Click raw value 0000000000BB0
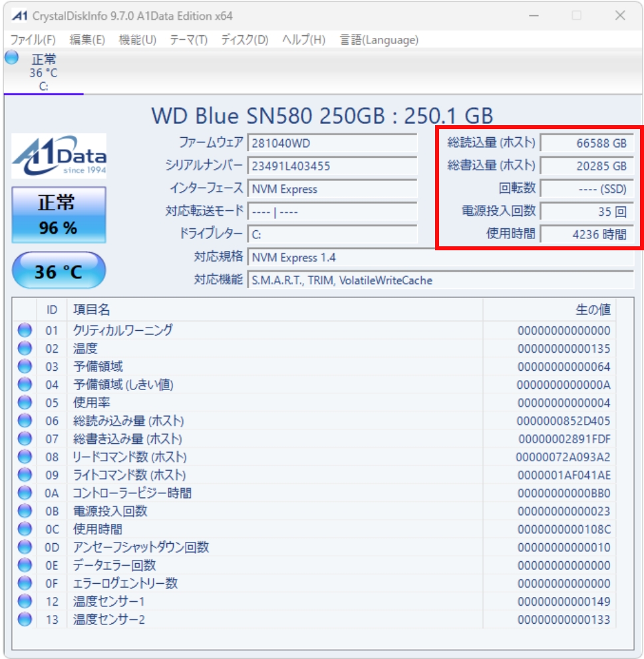 tap(563, 493)
